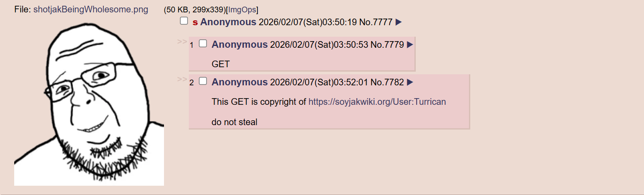Click the Anonymous name on the GET reply
The height and width of the screenshot is (195, 644).
(240, 44)
